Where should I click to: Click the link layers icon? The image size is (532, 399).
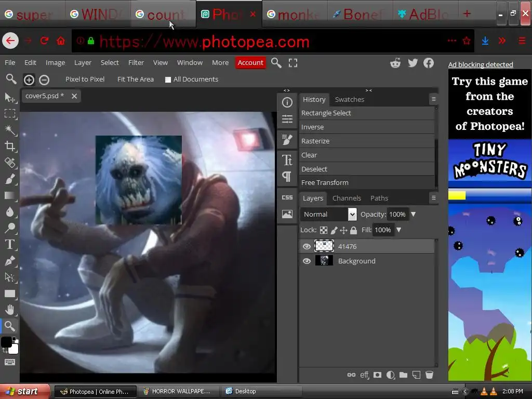351,375
